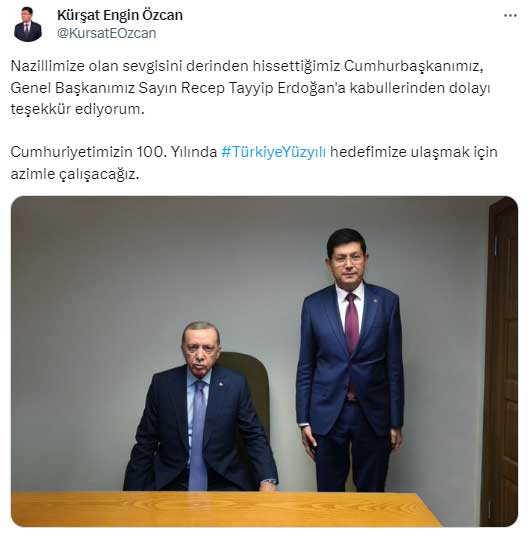Click "Cumhuriyetimizin 100. Yılında" text
This screenshot has height=539, width=532.
tap(114, 152)
